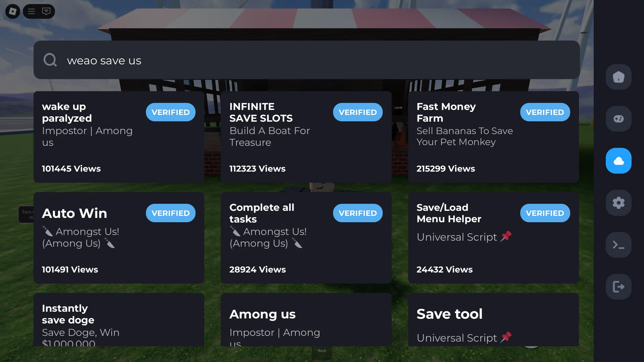The width and height of the screenshot is (644, 362).
Task: Click VERIFIED badge on wake up paralyzed
Action: tap(170, 112)
